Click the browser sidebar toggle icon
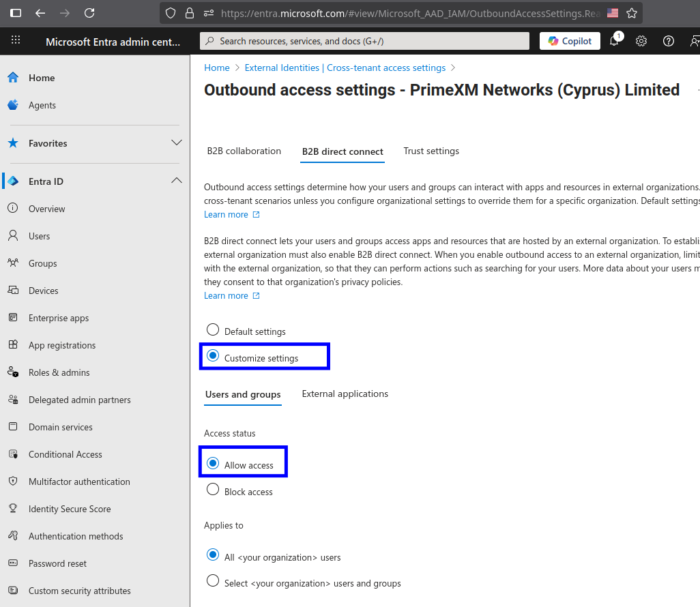 (x=16, y=13)
